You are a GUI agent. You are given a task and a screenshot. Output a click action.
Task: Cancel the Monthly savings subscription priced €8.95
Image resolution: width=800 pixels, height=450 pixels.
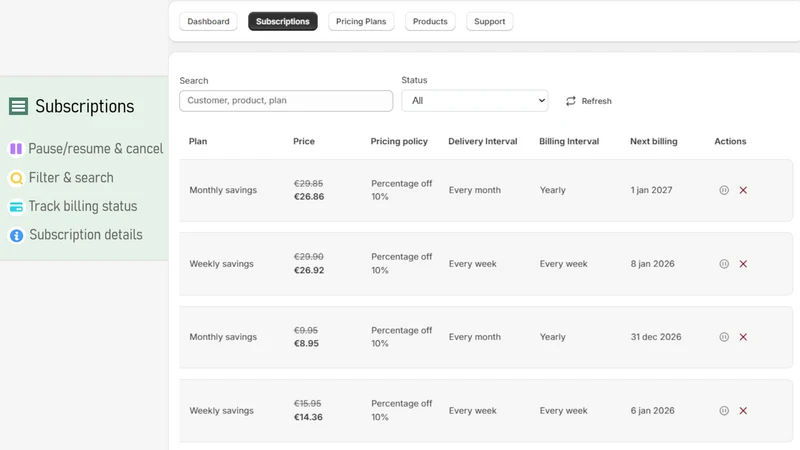pos(743,337)
